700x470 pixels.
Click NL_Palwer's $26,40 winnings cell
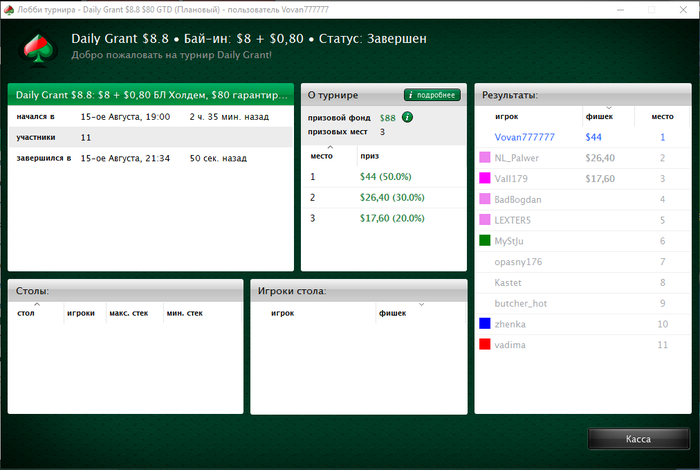(600, 158)
